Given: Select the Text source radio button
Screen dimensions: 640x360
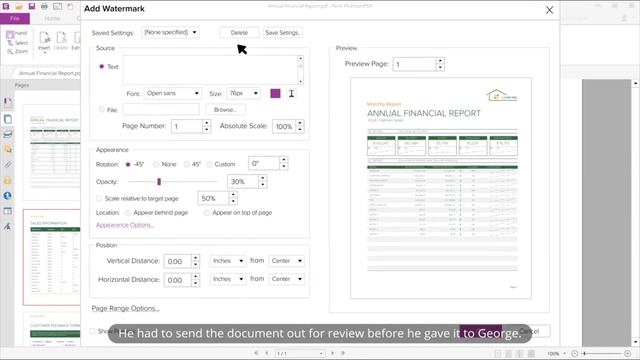Looking at the screenshot, I should coord(102,66).
